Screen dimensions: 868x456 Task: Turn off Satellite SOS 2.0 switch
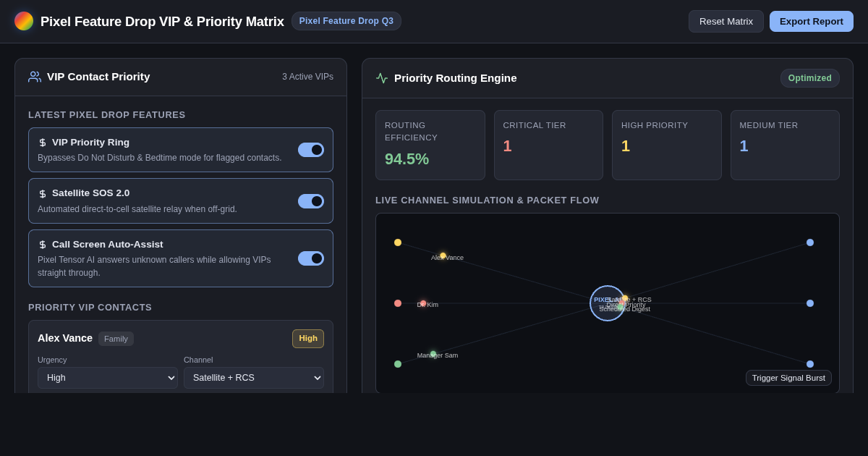pyautogui.click(x=311, y=201)
